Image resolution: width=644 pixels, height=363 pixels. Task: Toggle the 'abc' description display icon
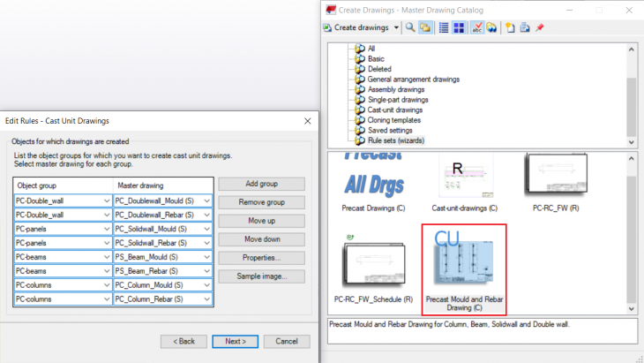(x=477, y=27)
